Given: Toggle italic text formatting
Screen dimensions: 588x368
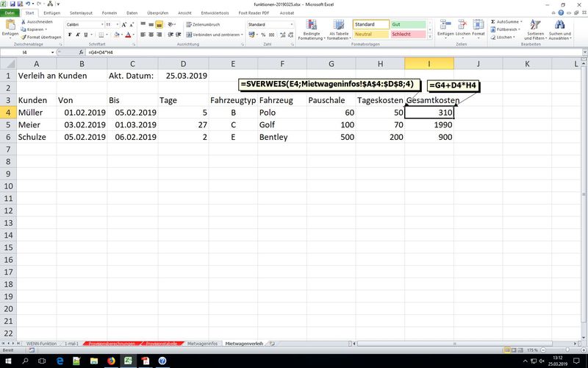Looking at the screenshot, I should point(77,35).
